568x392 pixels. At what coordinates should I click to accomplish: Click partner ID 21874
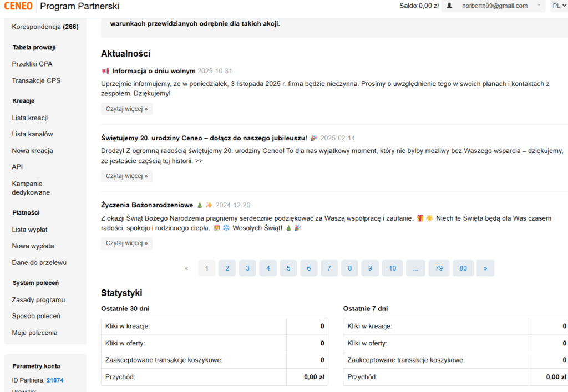(55, 380)
